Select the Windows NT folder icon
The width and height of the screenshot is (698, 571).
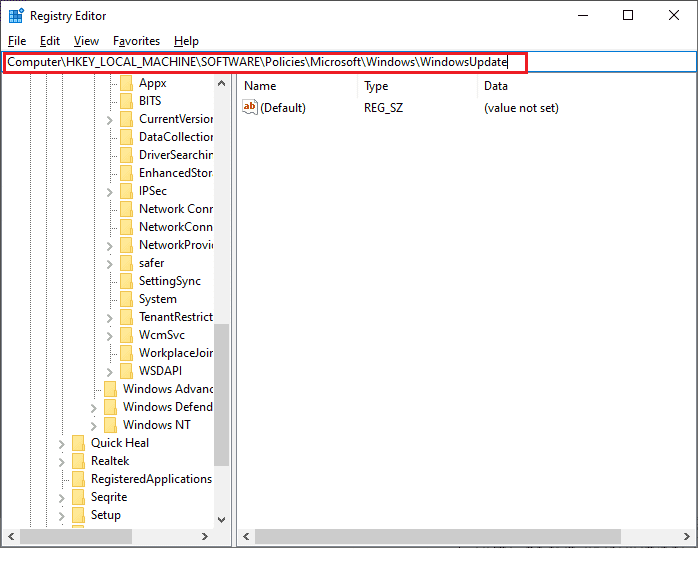(x=110, y=425)
